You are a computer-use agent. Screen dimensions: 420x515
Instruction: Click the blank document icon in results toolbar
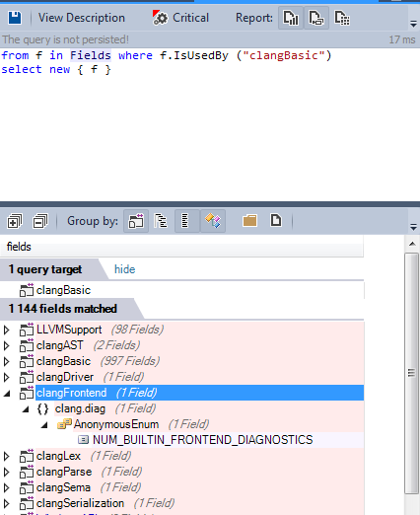pyautogui.click(x=276, y=220)
